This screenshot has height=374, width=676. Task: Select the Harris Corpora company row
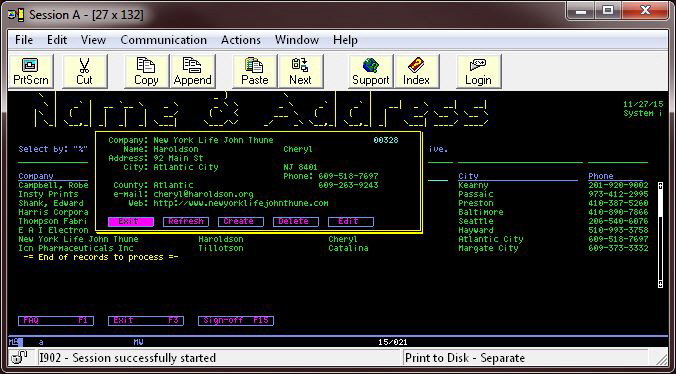pyautogui.click(x=53, y=212)
